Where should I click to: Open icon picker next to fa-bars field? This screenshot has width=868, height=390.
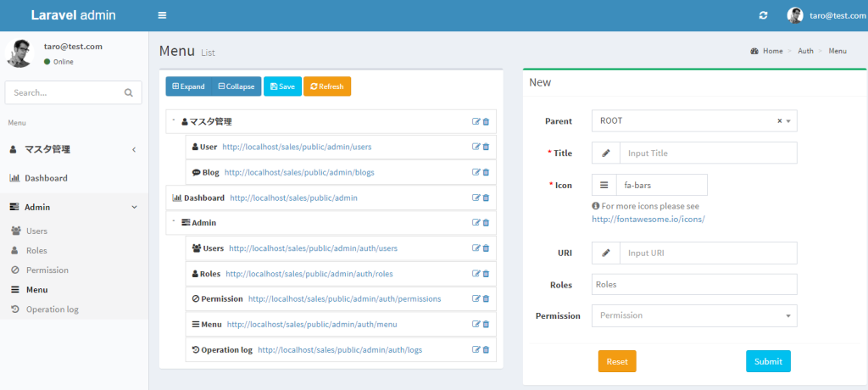click(604, 185)
